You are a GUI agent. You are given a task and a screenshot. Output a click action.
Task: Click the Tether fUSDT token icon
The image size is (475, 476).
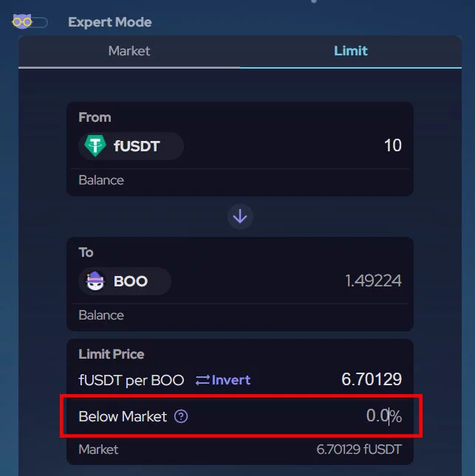click(95, 146)
